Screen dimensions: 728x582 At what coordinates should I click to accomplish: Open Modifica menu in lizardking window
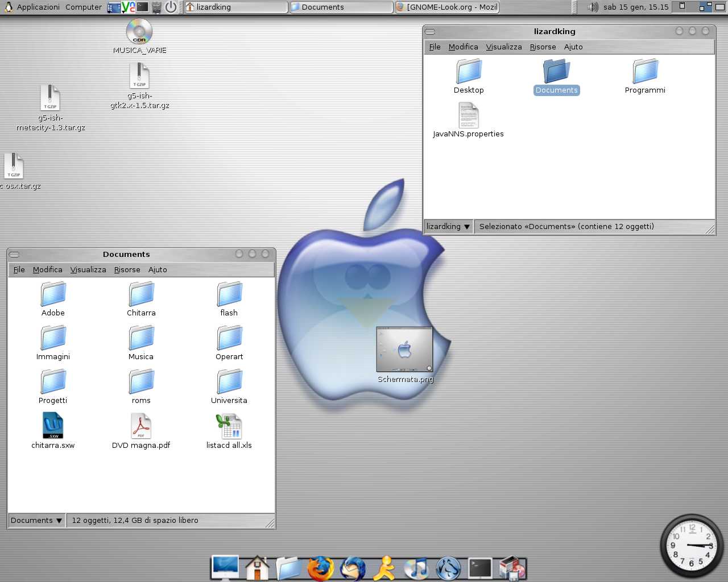click(464, 47)
